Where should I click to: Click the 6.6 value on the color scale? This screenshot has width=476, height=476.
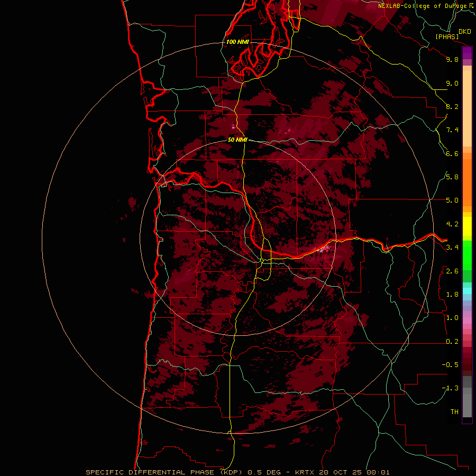point(452,153)
